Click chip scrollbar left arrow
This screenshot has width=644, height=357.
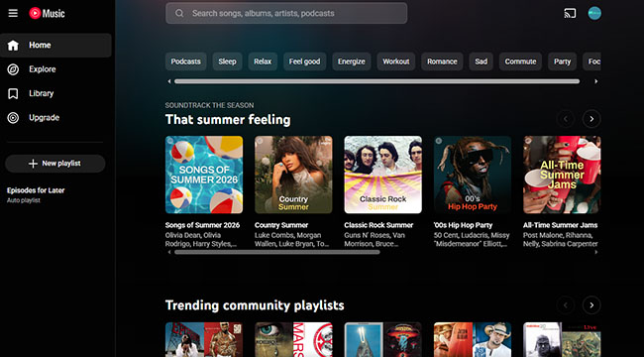[168, 81]
